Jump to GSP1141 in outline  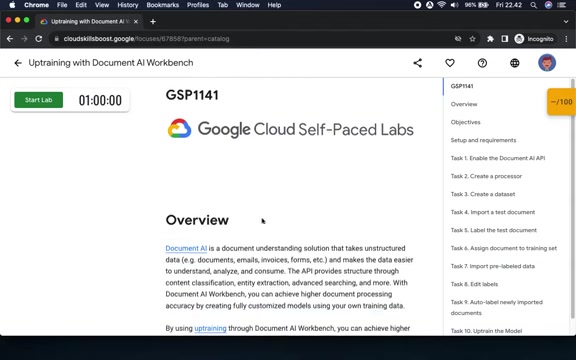(x=462, y=86)
